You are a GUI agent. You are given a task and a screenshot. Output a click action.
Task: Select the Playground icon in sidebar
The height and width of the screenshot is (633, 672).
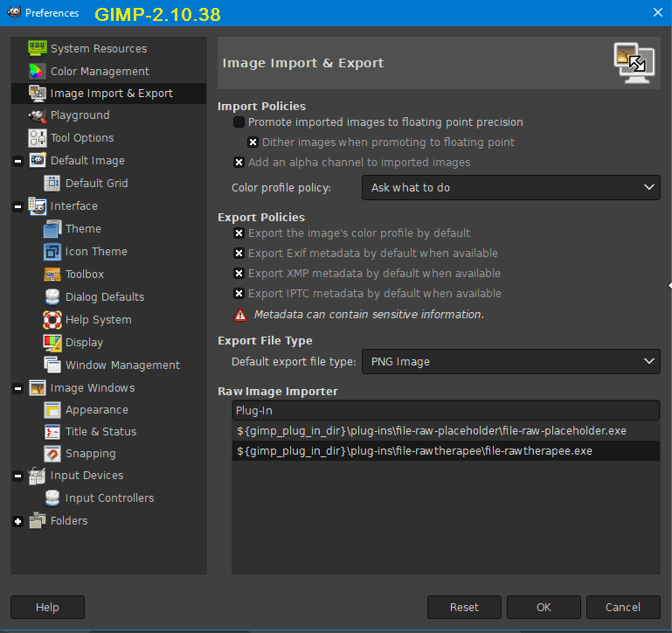tap(37, 115)
